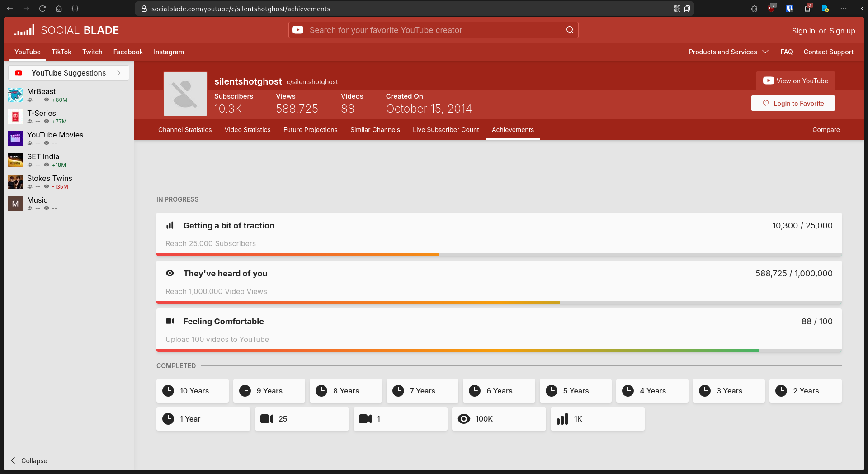
Task: Click the Music channel M avatar
Action: (x=15, y=204)
